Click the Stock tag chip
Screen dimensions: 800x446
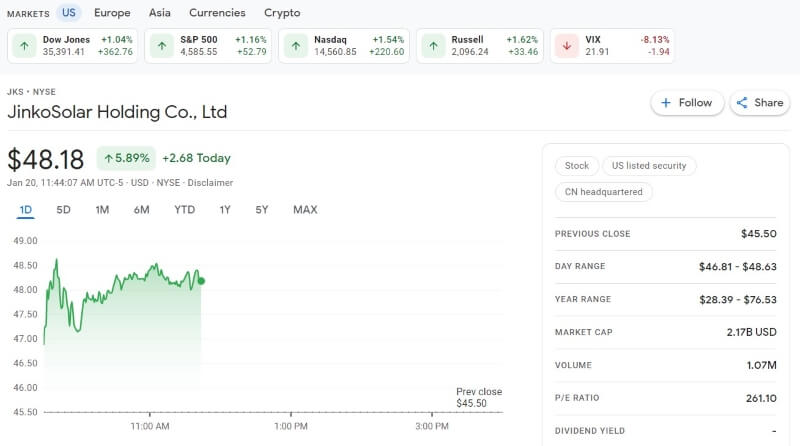[577, 166]
